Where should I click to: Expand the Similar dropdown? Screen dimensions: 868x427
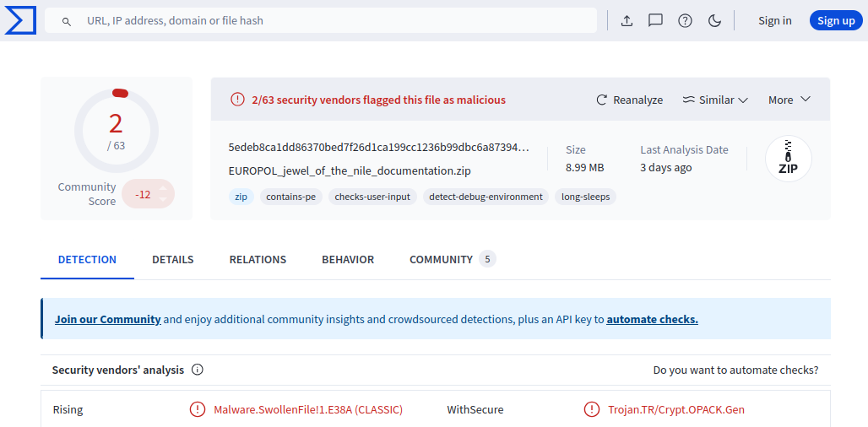coord(715,100)
